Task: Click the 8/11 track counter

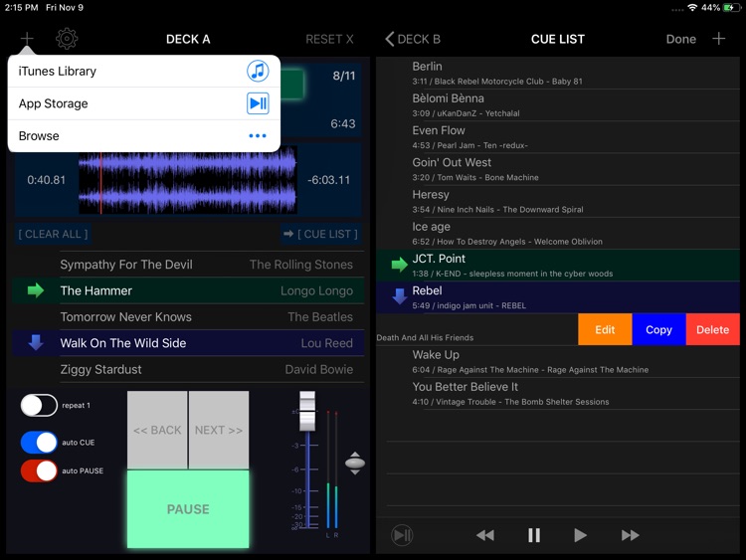Action: coord(343,76)
